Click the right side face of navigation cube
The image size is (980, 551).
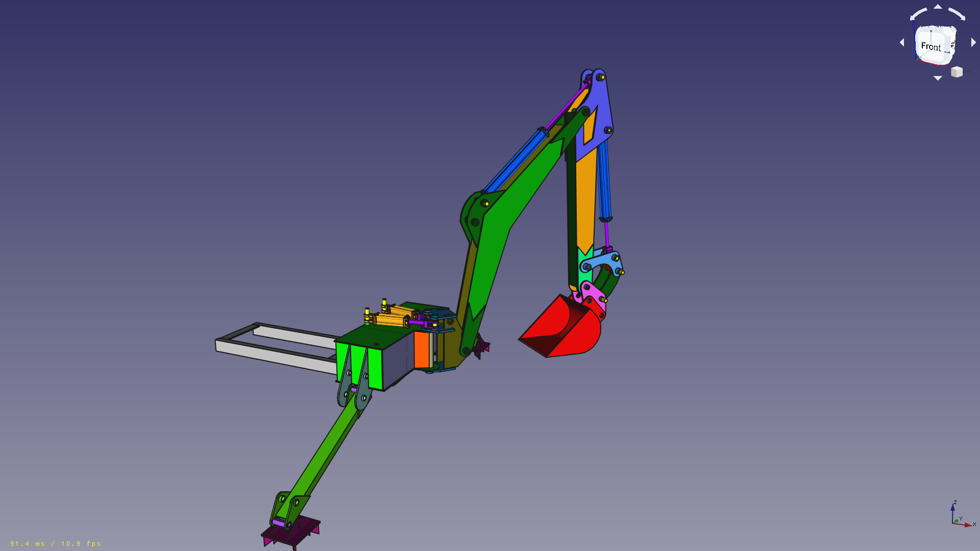click(952, 45)
